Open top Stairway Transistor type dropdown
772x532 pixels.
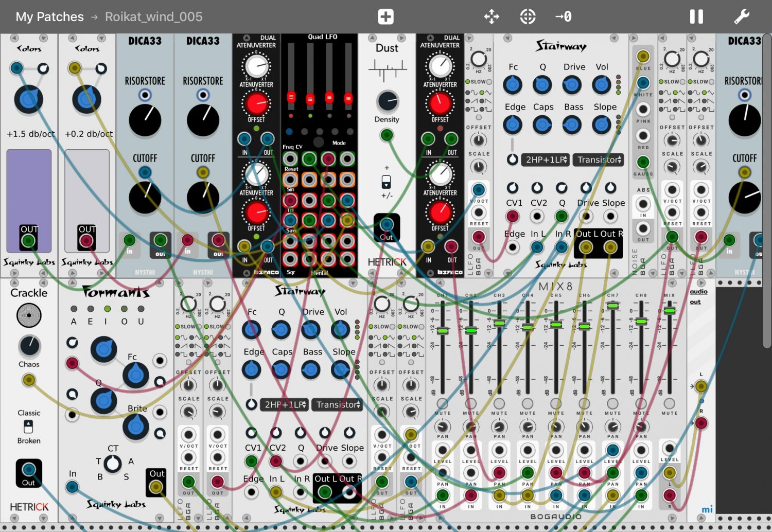[599, 159]
